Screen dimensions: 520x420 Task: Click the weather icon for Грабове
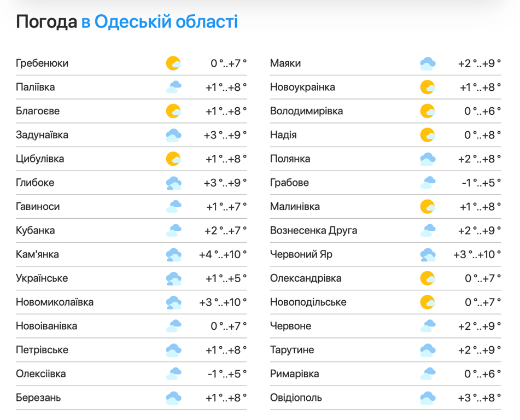(x=428, y=183)
